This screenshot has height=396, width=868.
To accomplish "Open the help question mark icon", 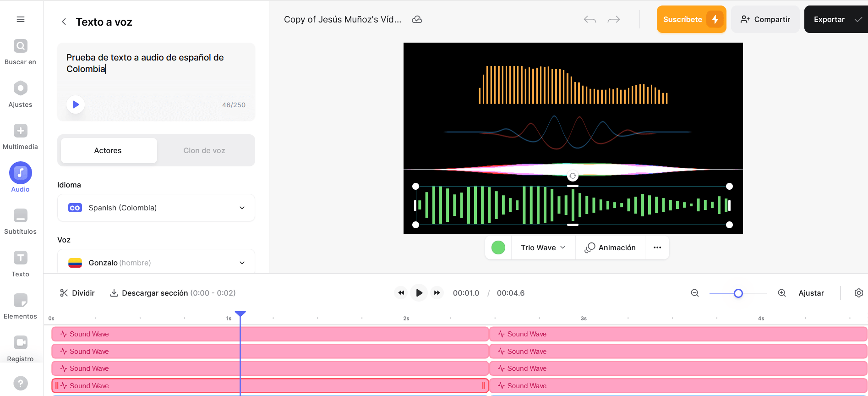I will click(20, 383).
